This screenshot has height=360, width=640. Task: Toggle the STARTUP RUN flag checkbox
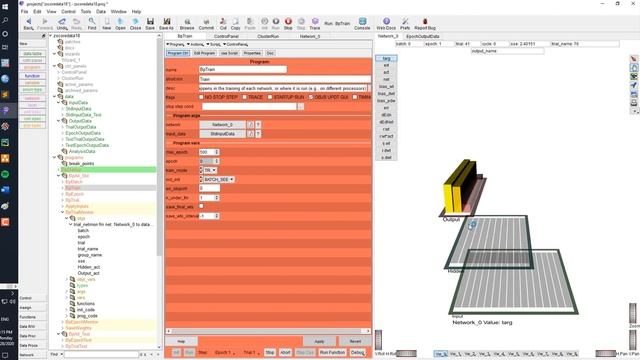pos(270,97)
